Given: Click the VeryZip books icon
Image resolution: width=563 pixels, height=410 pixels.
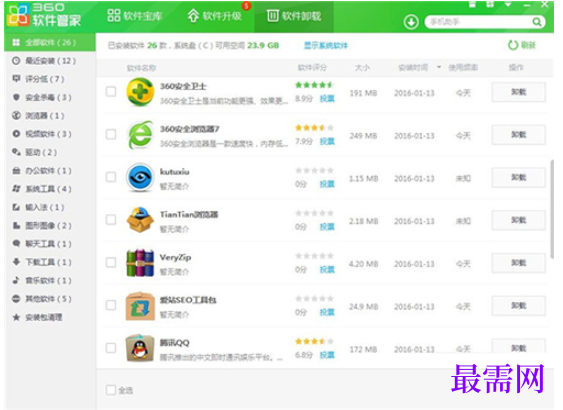Looking at the screenshot, I should (140, 263).
